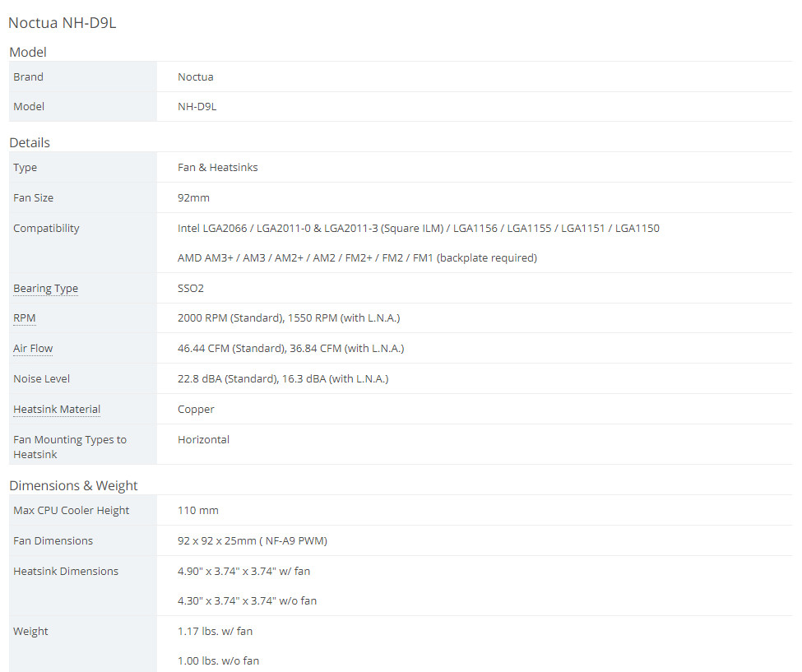Click the 'Dimensions & Weight' section heading
The height and width of the screenshot is (672, 802).
click(74, 485)
